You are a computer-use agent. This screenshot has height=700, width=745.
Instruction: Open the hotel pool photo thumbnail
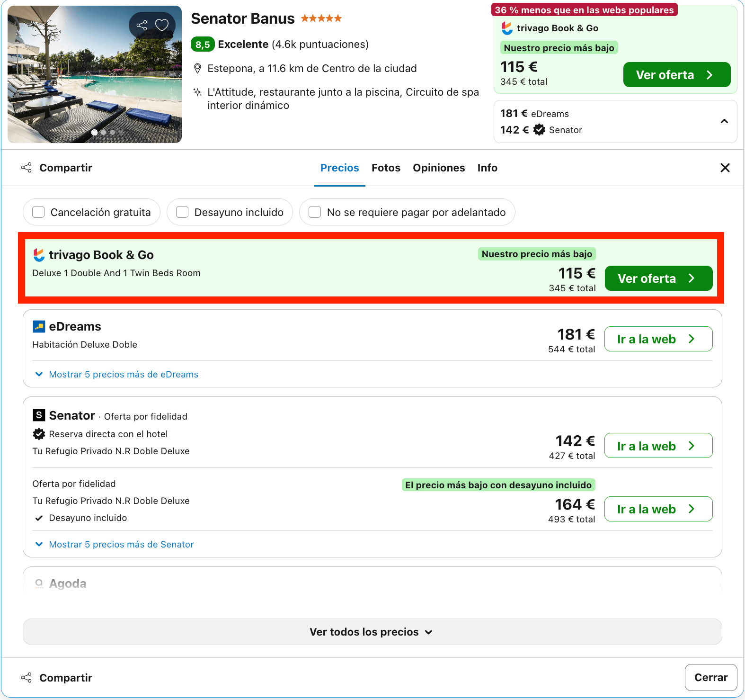[95, 74]
